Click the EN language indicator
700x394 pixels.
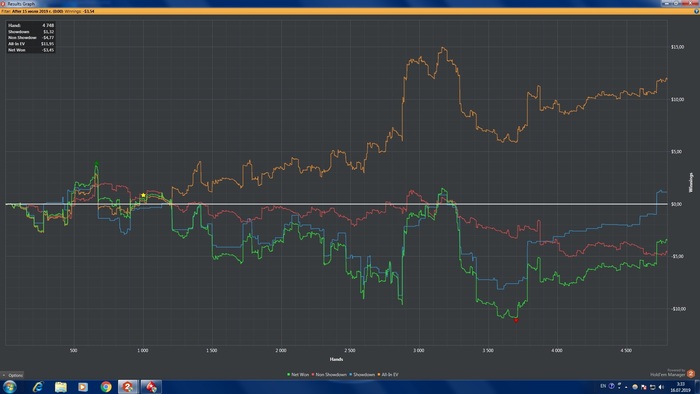tap(603, 386)
